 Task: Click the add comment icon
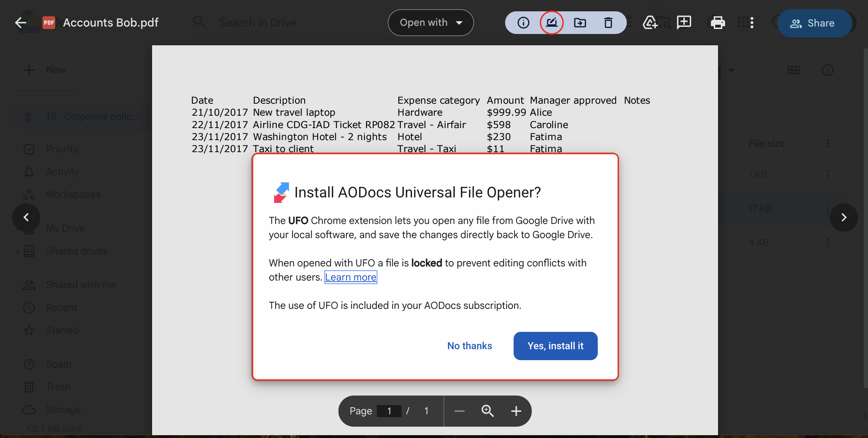(x=684, y=23)
